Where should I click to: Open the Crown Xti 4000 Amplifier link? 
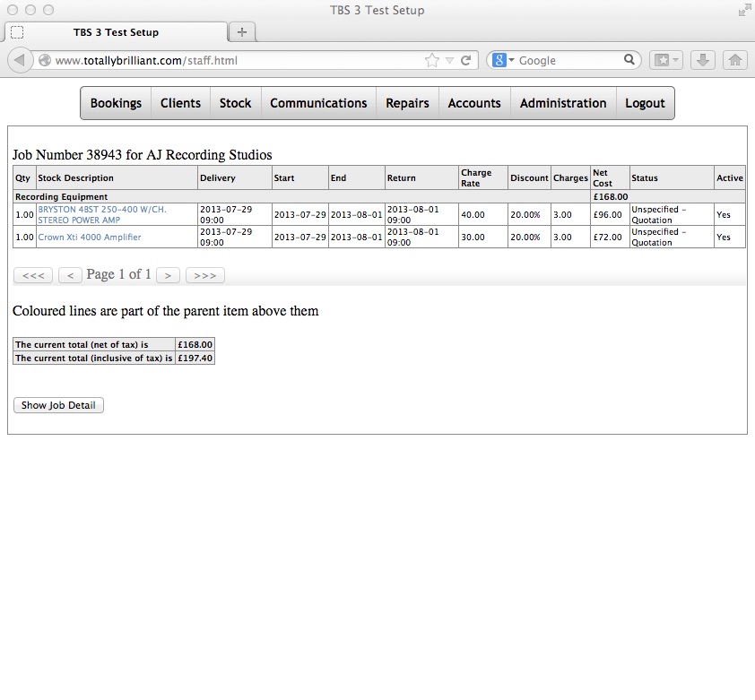[90, 237]
